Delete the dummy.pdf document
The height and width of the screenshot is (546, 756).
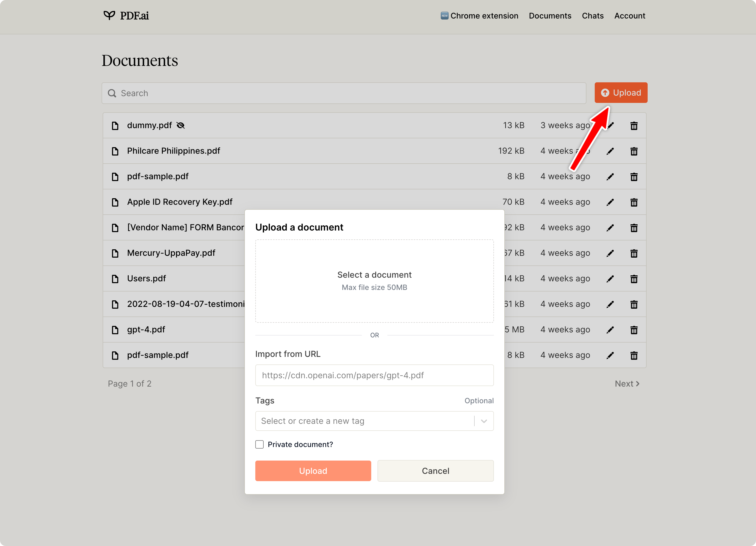click(x=634, y=126)
